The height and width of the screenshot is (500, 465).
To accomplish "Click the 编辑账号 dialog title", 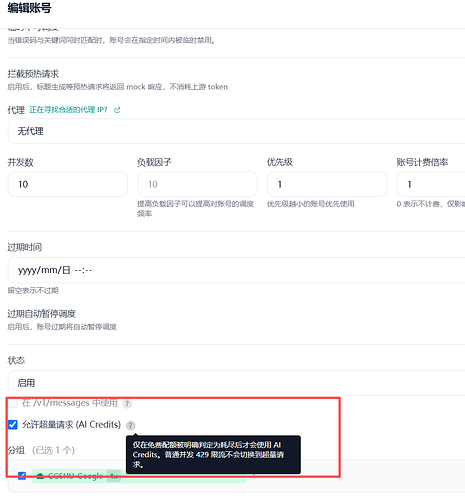I will point(29,8).
